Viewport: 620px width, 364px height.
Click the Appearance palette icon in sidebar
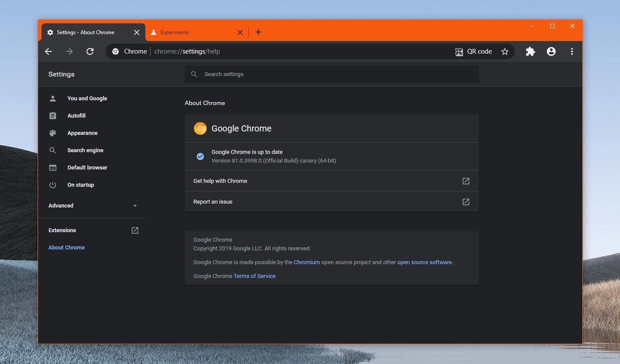click(52, 133)
